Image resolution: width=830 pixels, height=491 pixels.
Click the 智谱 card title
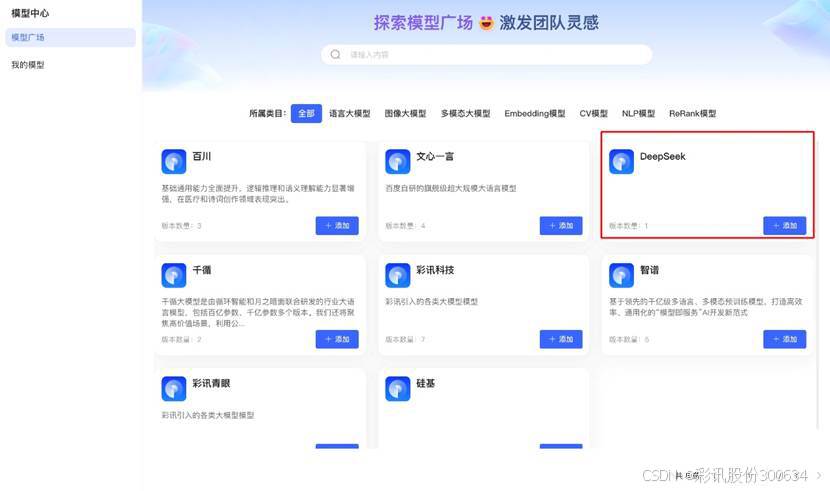tap(649, 270)
